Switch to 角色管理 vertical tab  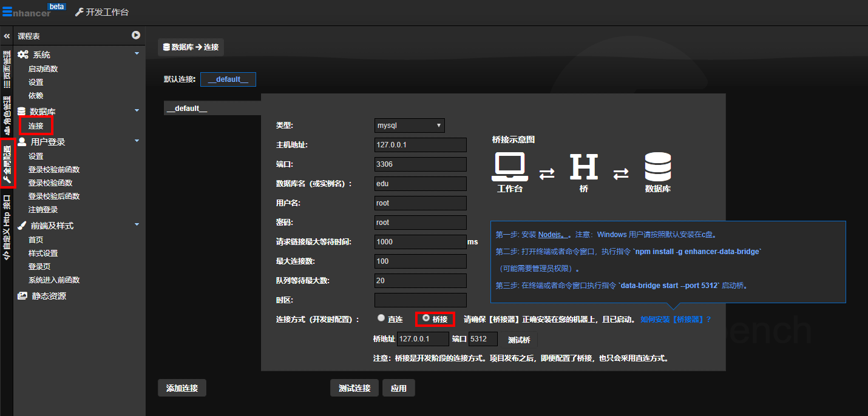click(7, 116)
